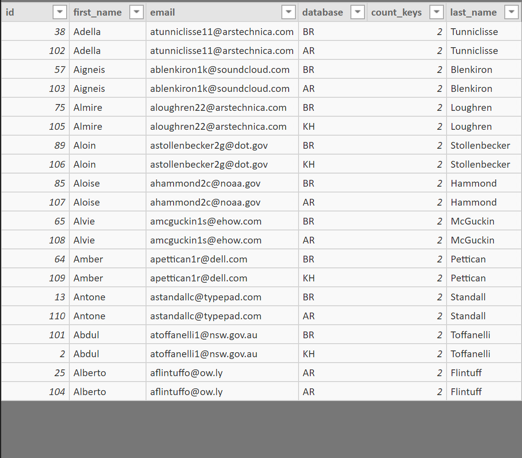Image resolution: width=522 pixels, height=458 pixels.
Task: Click id cell 75
Action: tap(35, 108)
